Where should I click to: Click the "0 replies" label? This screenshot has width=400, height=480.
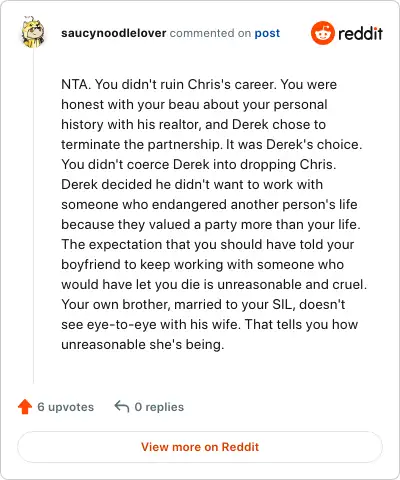pyautogui.click(x=159, y=407)
